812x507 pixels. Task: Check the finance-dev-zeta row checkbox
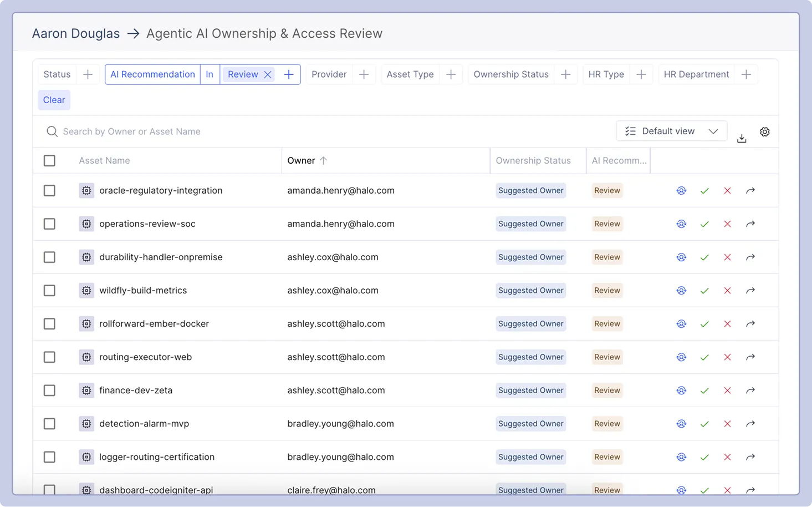49,391
